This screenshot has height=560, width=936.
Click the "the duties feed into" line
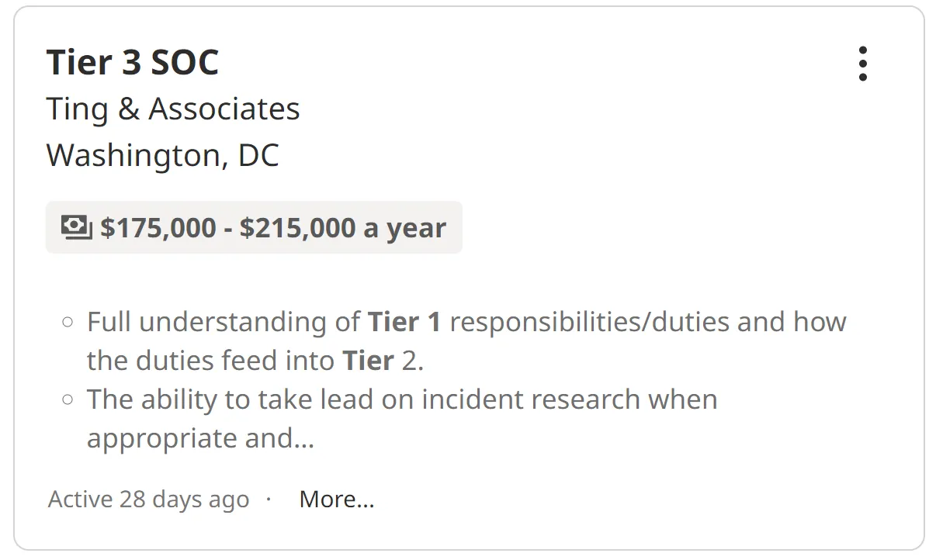pyautogui.click(x=211, y=361)
